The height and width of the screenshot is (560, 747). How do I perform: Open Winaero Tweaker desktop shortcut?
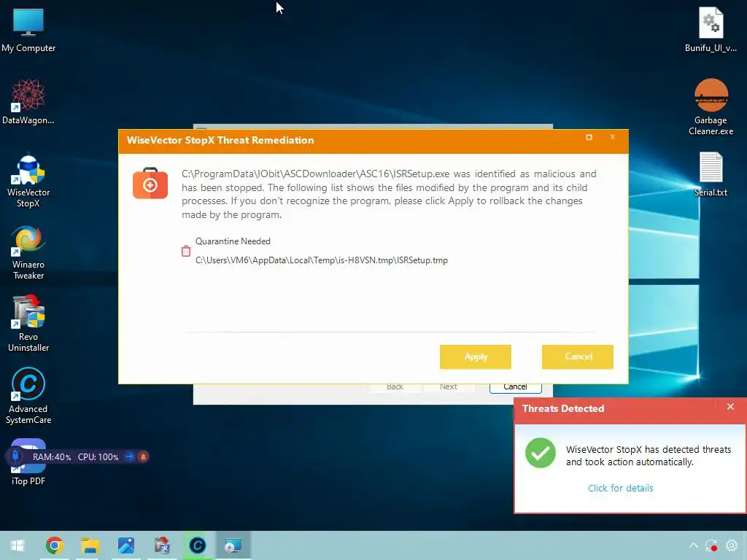coord(28,252)
